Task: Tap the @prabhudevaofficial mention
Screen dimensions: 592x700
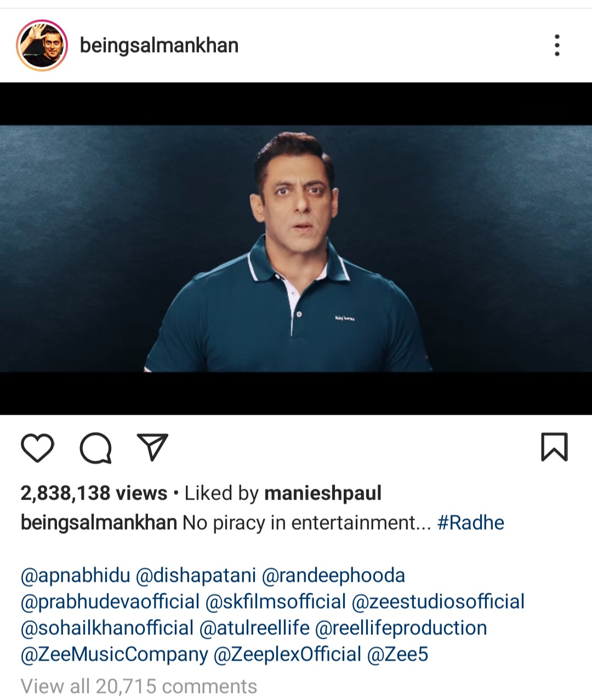Action: pyautogui.click(x=110, y=601)
